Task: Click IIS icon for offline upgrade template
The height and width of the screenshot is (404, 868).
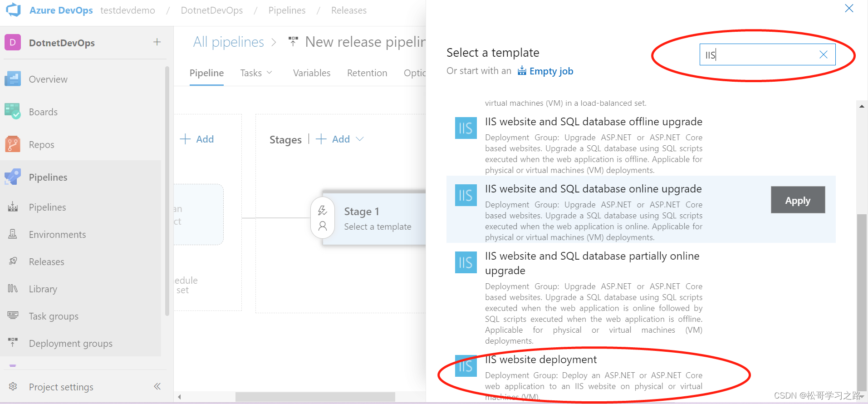Action: click(466, 128)
